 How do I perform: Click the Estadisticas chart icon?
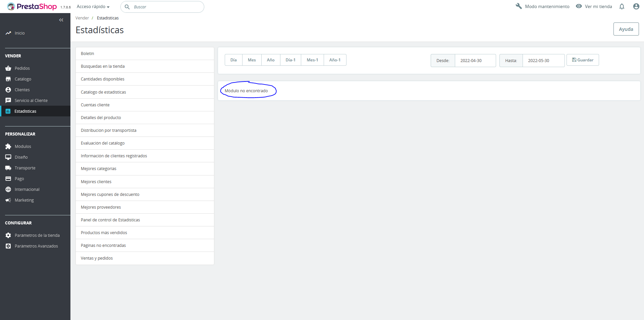(8, 111)
